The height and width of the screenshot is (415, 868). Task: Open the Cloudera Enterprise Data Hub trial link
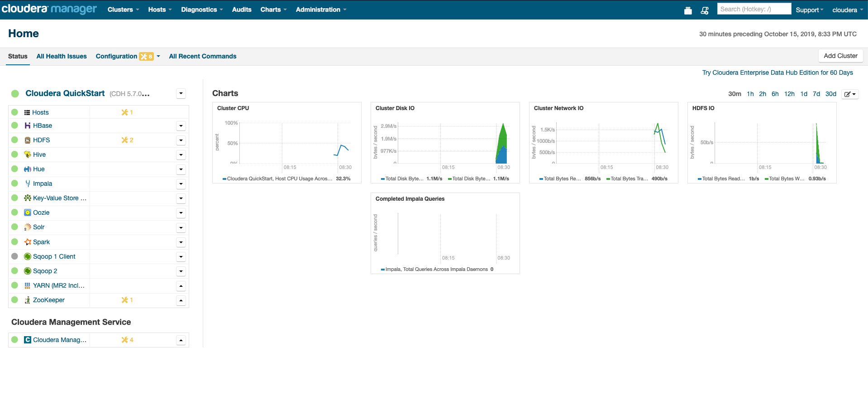[777, 72]
